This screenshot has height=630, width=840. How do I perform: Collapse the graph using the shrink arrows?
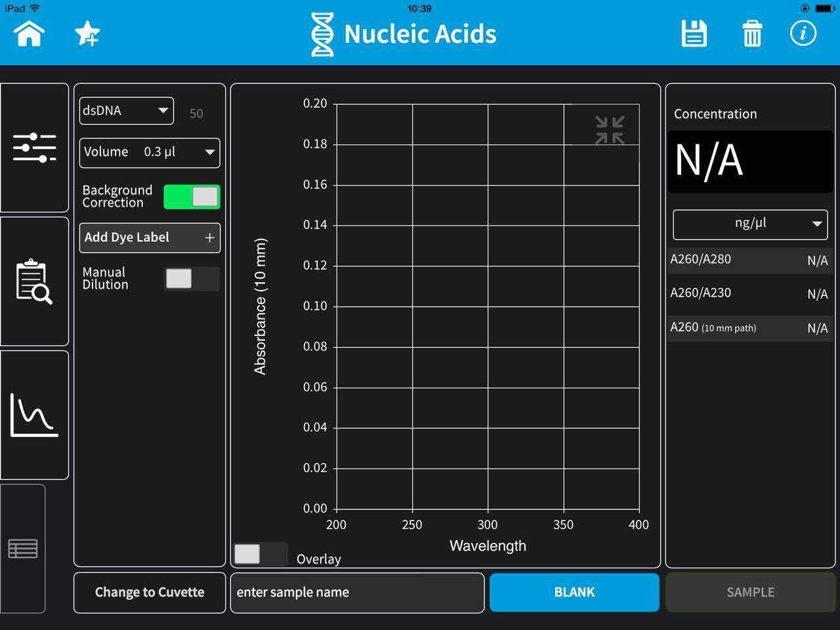tap(610, 130)
